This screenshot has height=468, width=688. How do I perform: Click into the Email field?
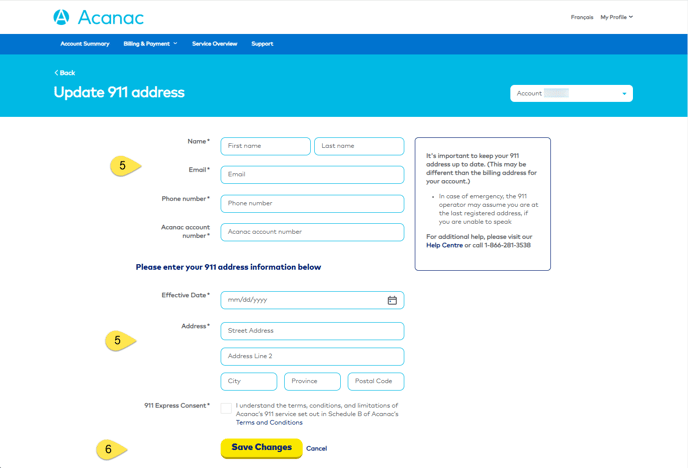tap(312, 175)
